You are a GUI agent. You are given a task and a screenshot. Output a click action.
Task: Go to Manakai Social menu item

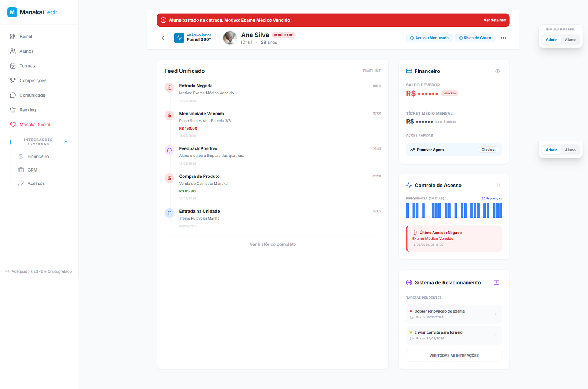click(35, 125)
